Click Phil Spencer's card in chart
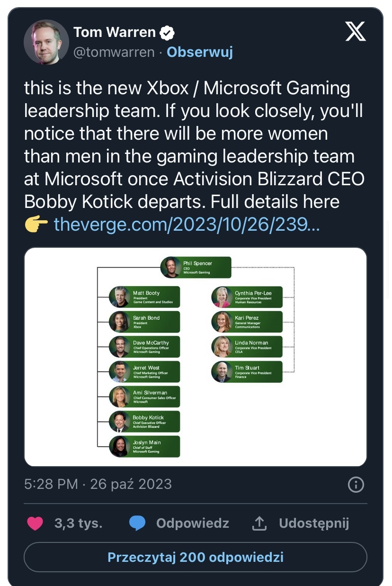 196,268
